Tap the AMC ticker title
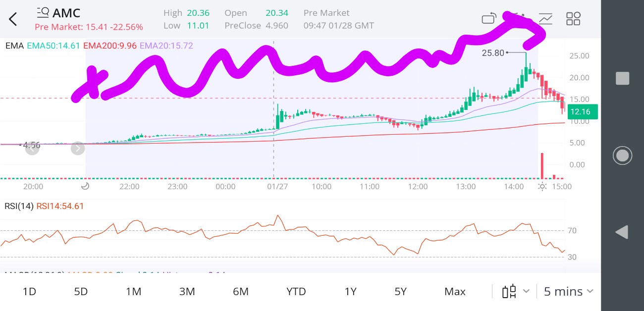This screenshot has height=311, width=644. click(66, 13)
